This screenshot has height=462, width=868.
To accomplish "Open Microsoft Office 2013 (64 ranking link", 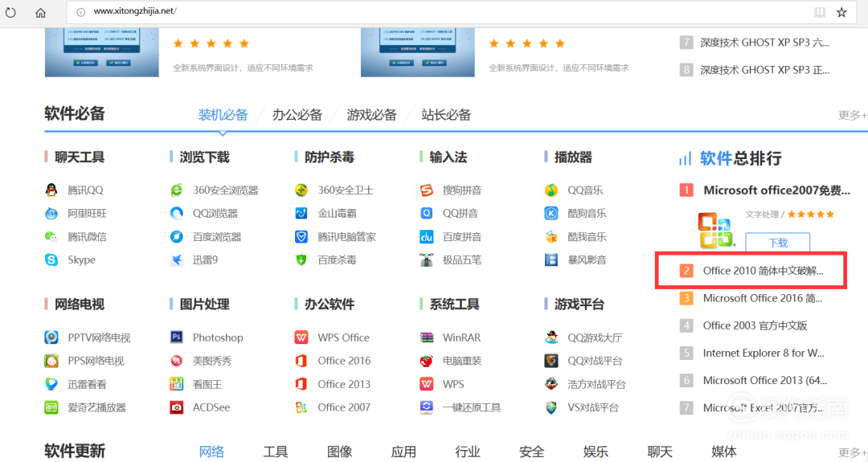I will [765, 381].
